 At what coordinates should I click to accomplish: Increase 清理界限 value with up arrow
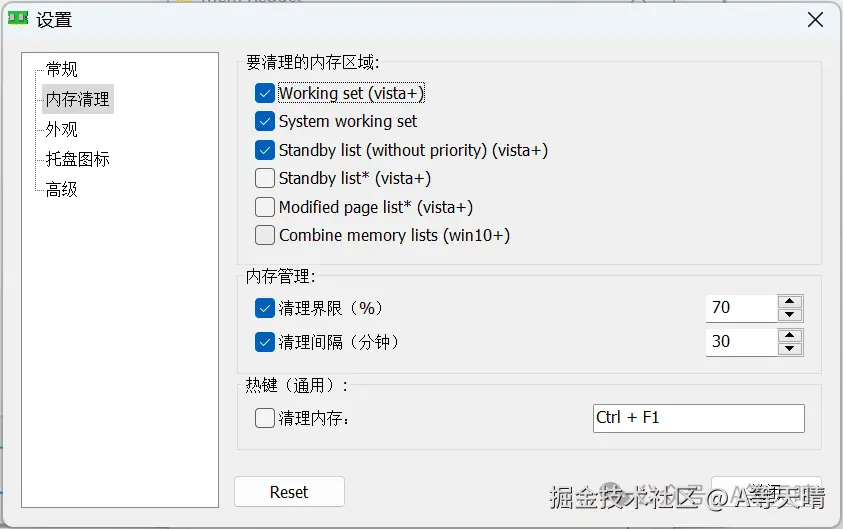(790, 301)
